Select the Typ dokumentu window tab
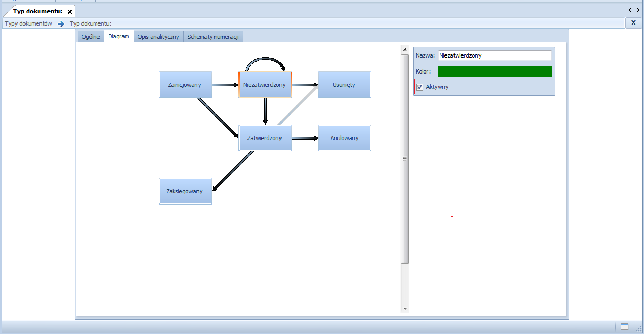 (x=38, y=11)
